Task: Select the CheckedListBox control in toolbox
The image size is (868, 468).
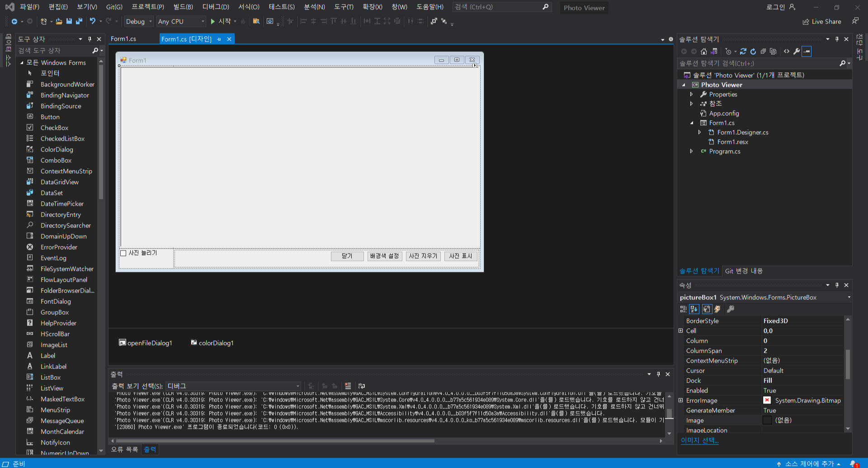Action: (62, 139)
